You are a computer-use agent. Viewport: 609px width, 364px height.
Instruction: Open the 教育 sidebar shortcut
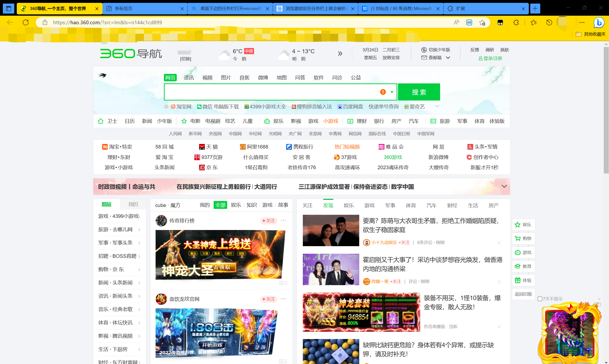[x=524, y=266]
